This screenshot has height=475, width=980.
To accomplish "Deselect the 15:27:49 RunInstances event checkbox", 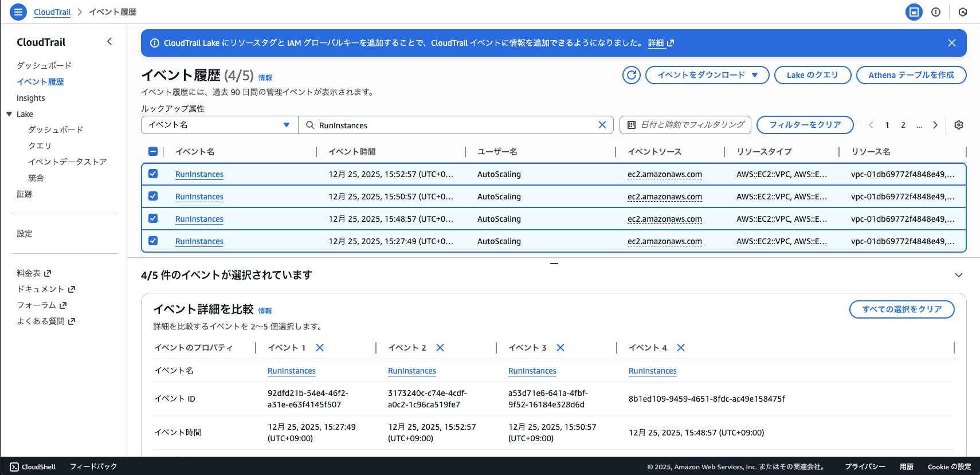I will [x=153, y=241].
